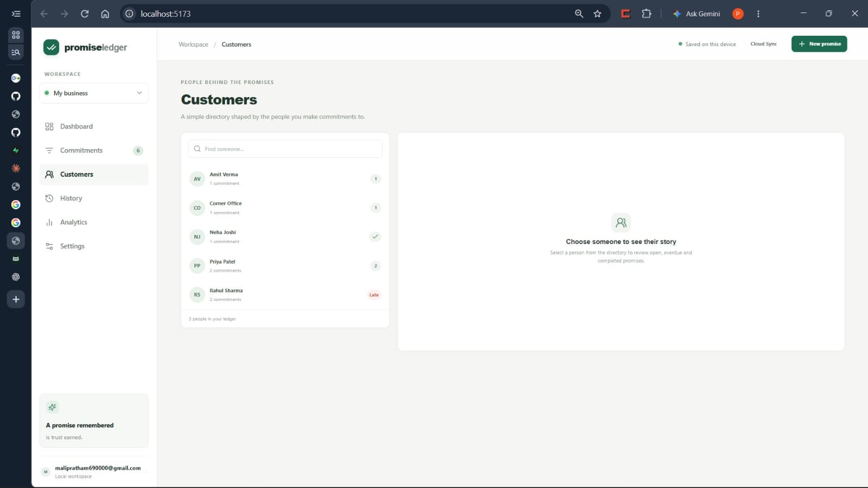
Task: Select customer Amit Verma
Action: click(285, 179)
